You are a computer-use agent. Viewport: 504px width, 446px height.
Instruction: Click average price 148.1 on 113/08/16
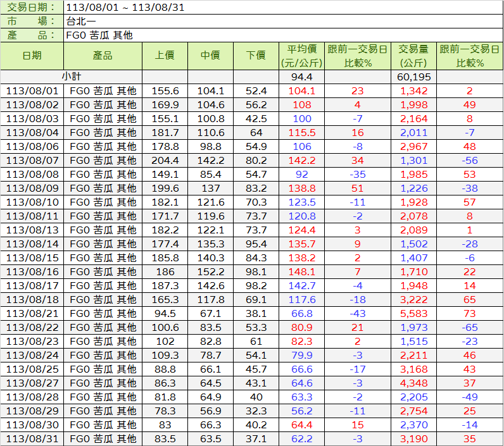[301, 272]
